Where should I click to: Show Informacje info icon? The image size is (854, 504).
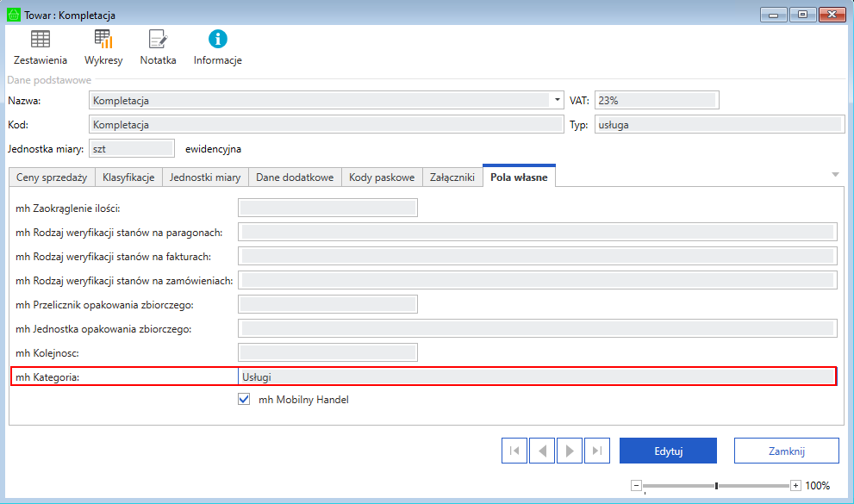pos(218,40)
